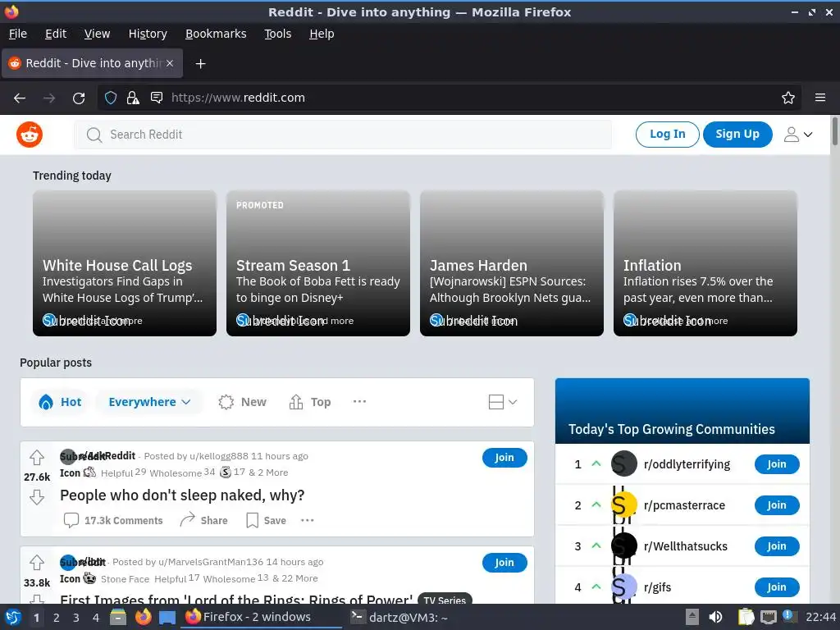Screen dimensions: 840x630
Task: Join the r/AskReddit community from the post
Action: click(504, 458)
